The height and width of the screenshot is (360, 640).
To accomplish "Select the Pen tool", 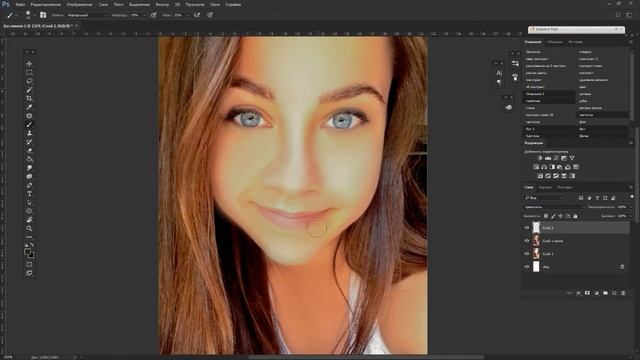I will pos(29,185).
